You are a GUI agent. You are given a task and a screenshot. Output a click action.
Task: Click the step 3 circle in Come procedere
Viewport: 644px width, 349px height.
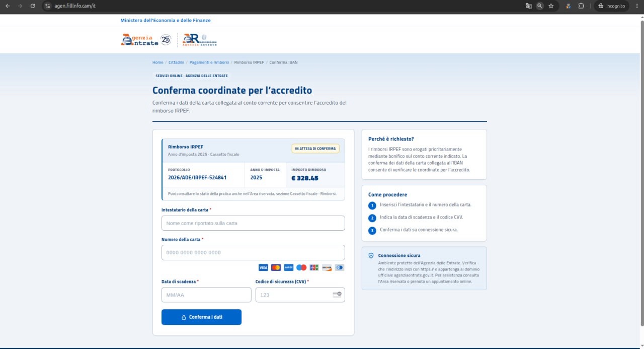coord(372,231)
